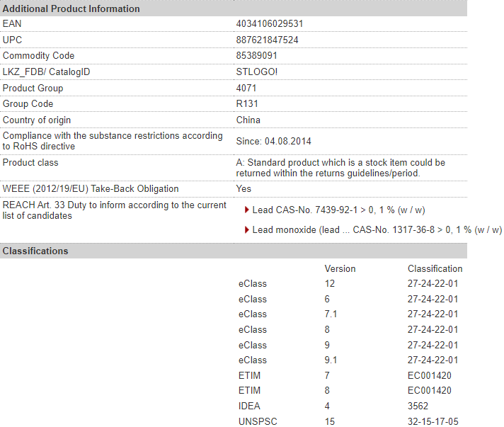Click the Commodity Code label
504x427 pixels.
tap(38, 56)
